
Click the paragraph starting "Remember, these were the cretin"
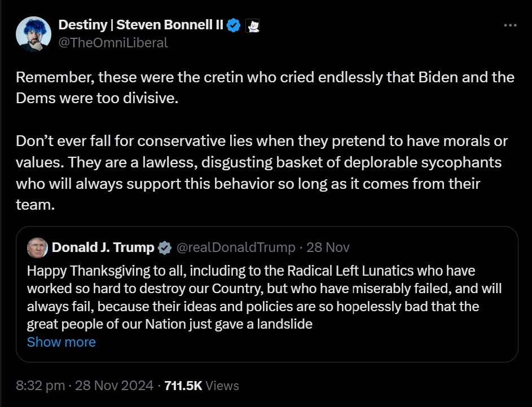tap(265, 87)
